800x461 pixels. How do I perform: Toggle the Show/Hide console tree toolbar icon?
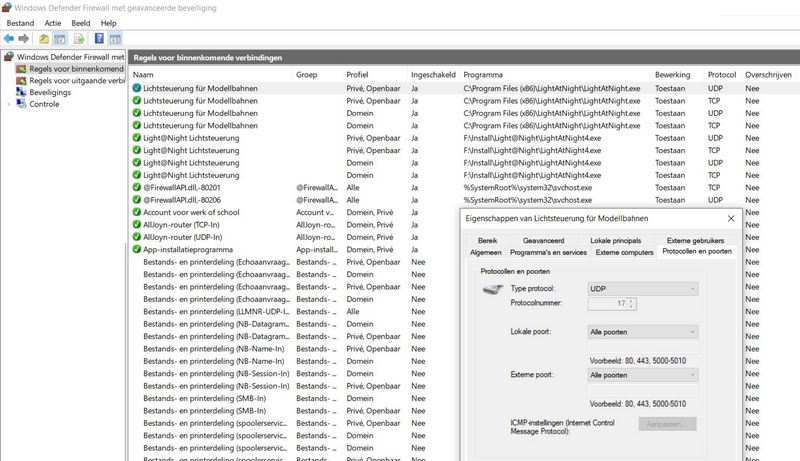60,39
